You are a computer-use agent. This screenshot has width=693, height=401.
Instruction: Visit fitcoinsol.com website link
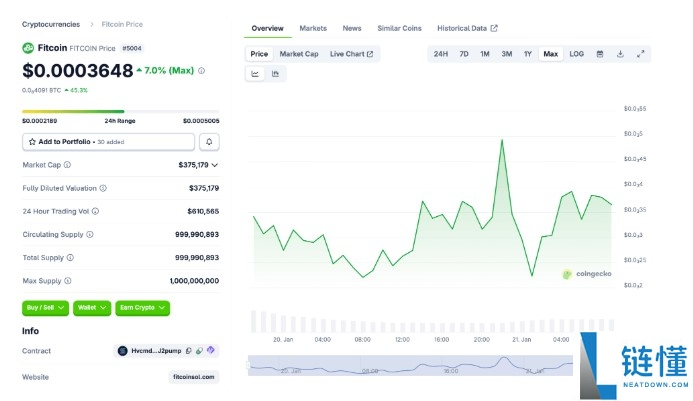point(194,377)
